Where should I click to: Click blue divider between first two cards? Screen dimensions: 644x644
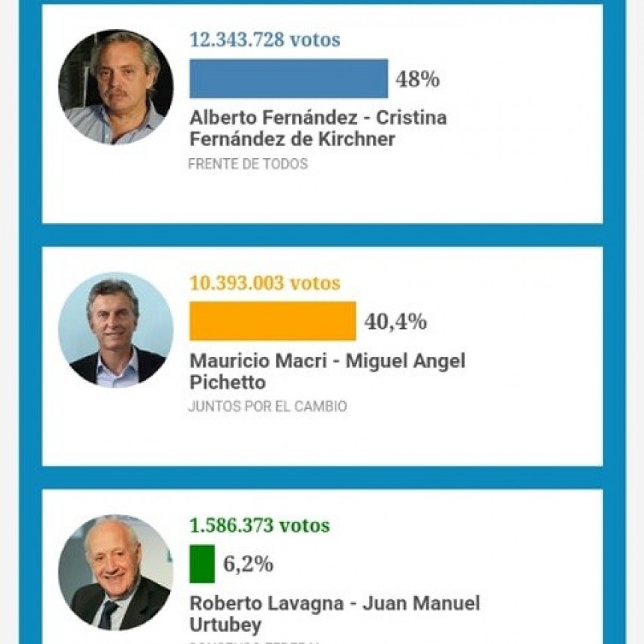click(x=323, y=235)
